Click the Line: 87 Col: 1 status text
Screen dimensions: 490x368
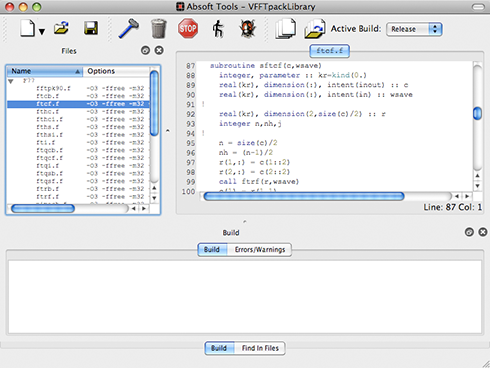[x=453, y=207]
